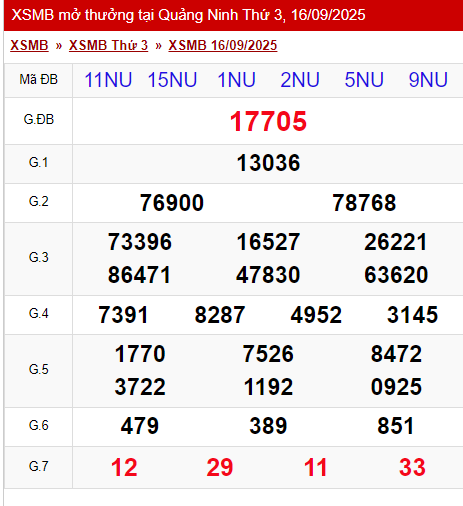
Task: Click third prize number 26221
Action: pyautogui.click(x=396, y=242)
